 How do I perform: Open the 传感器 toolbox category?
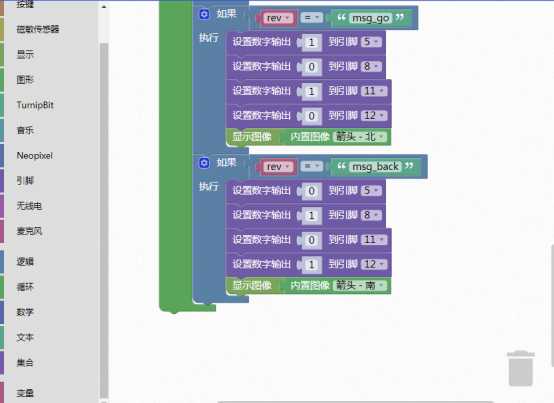[x=38, y=29]
